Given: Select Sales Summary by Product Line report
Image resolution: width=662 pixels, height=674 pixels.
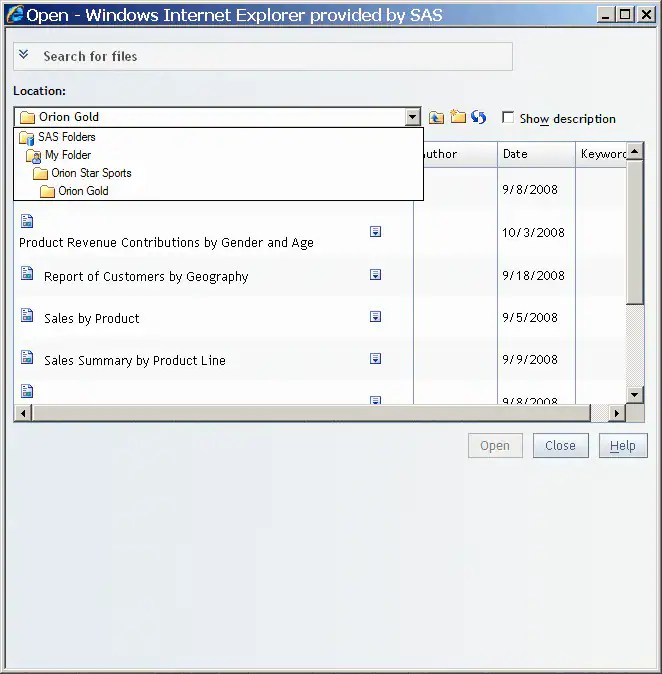Looking at the screenshot, I should click(135, 360).
